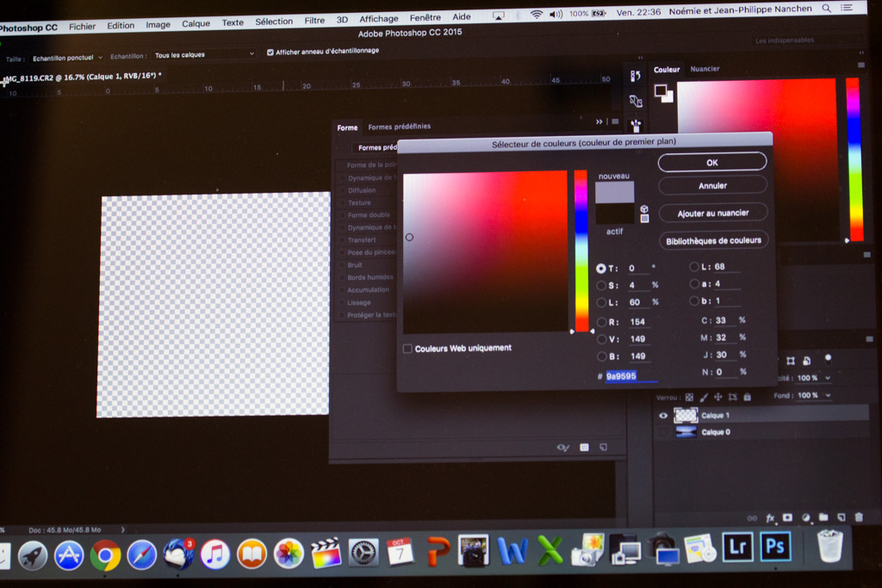
Task: Click the link layers icon in Layers panel
Action: pos(752,518)
